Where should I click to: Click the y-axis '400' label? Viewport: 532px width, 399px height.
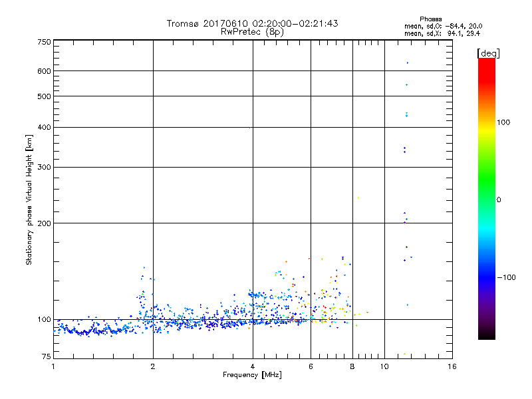pyautogui.click(x=44, y=128)
